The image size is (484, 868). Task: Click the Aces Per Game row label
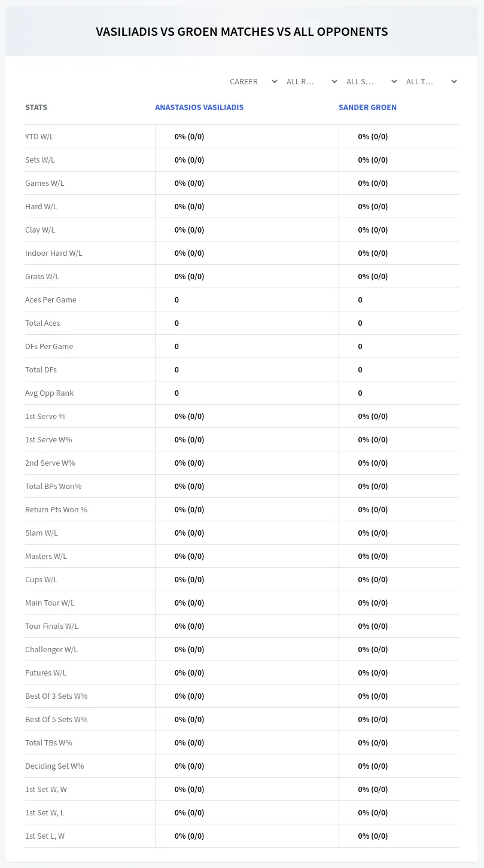(51, 299)
